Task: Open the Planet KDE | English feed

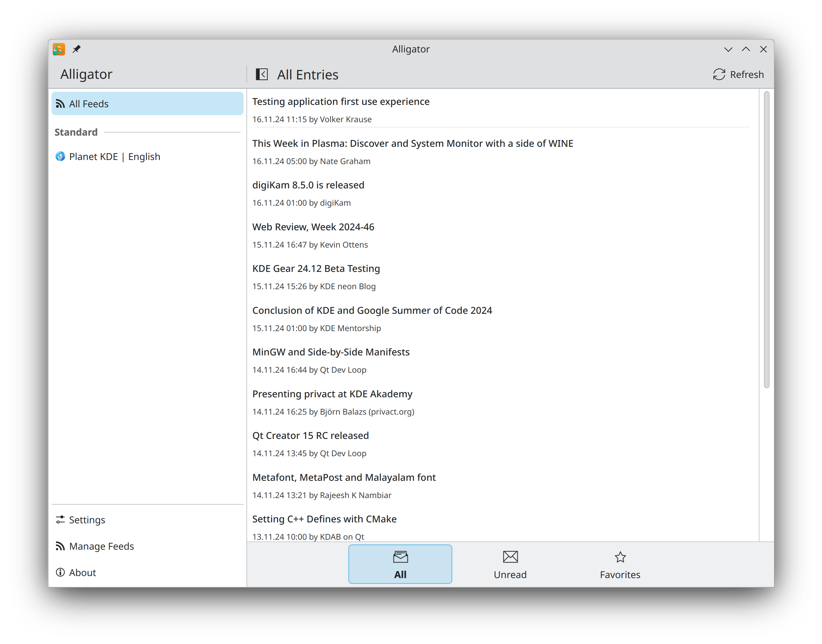Action: coord(114,156)
